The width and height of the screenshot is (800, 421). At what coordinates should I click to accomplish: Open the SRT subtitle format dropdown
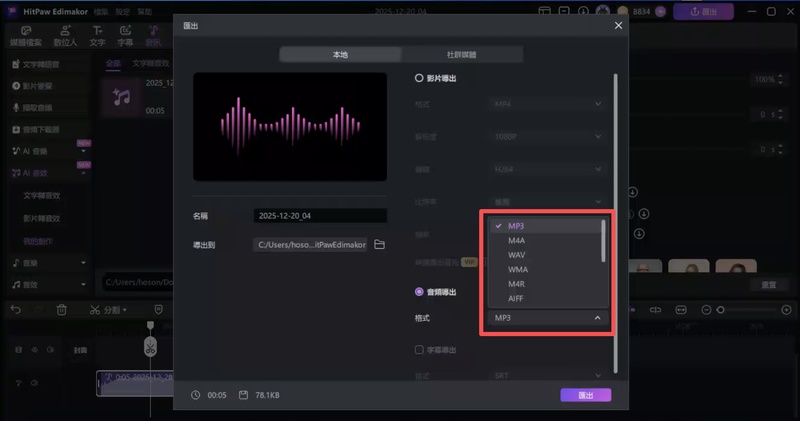coord(547,376)
